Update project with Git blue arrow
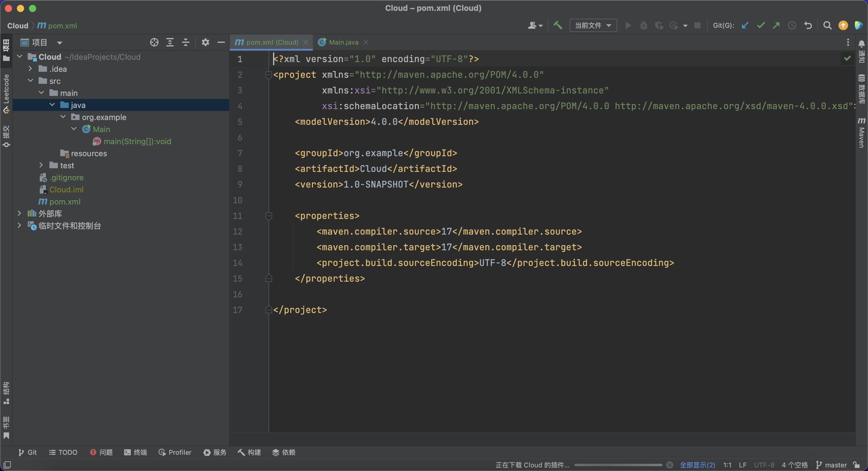The height and width of the screenshot is (471, 868). coord(745,25)
